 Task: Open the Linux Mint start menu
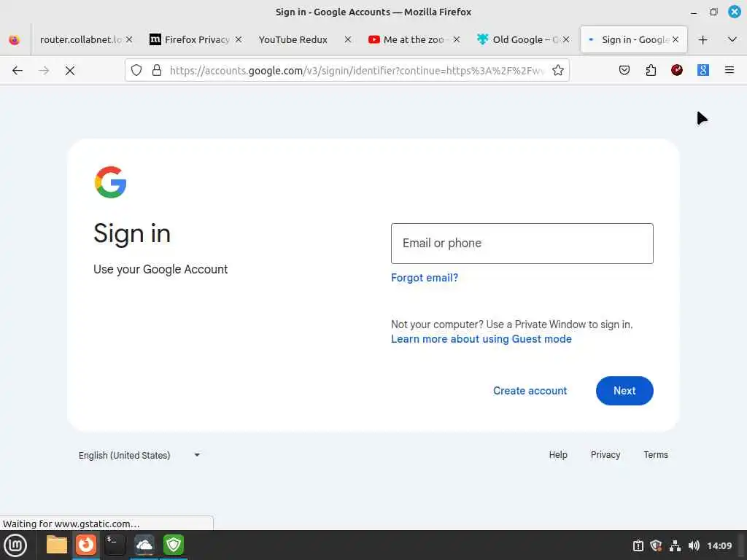15,545
